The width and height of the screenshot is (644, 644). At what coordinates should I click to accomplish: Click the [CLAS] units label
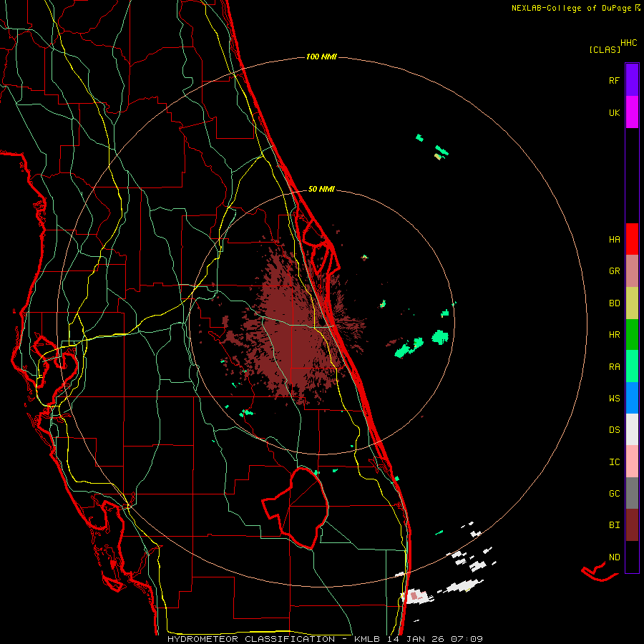(x=605, y=50)
